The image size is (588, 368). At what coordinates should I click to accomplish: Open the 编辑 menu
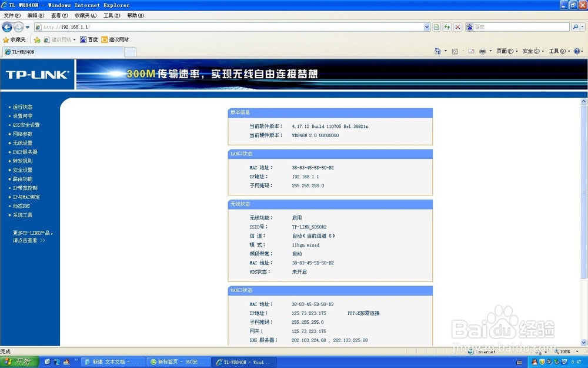click(x=36, y=15)
